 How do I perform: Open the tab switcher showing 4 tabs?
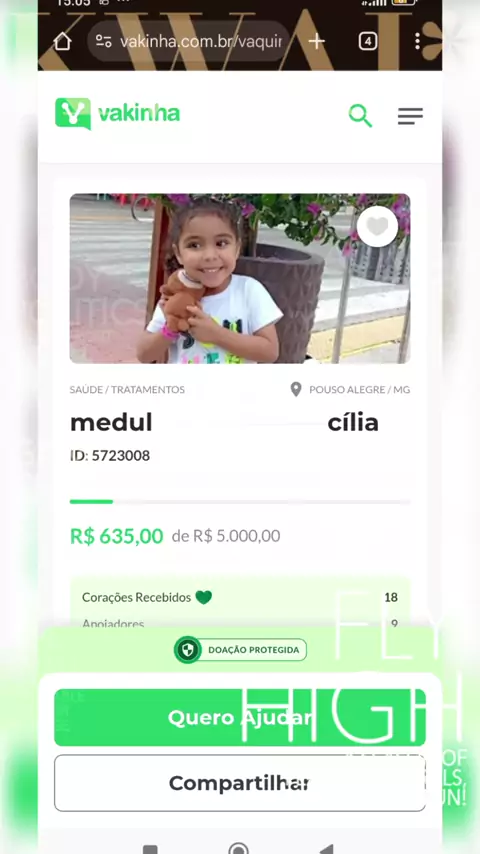(368, 41)
